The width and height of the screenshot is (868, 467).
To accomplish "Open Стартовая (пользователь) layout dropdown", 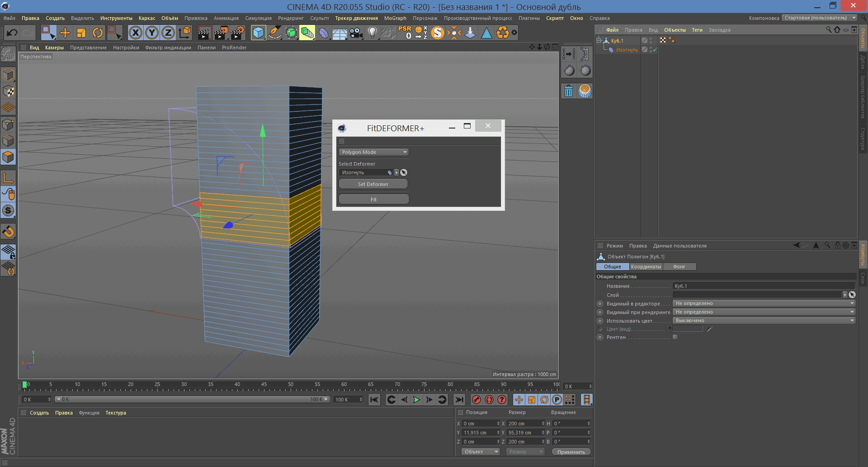I will (x=820, y=18).
